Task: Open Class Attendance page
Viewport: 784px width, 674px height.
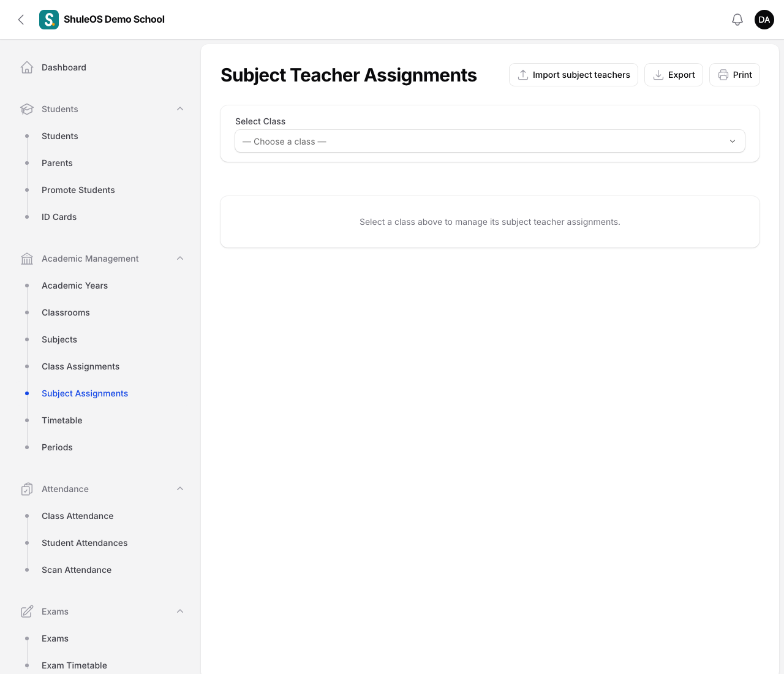Action: (x=77, y=516)
